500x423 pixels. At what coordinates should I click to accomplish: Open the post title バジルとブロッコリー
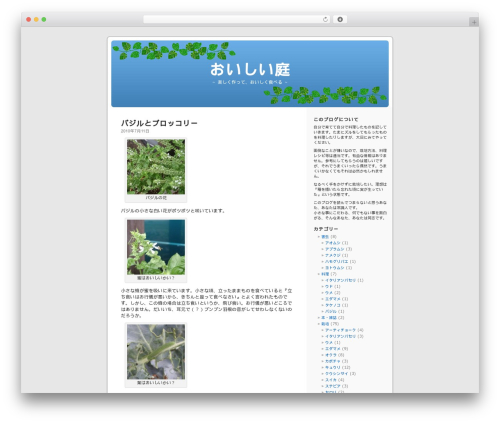159,123
